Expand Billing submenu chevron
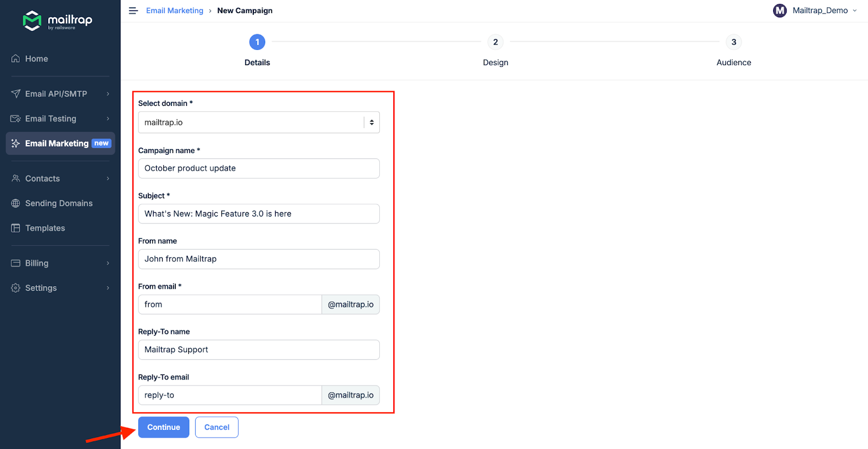The width and height of the screenshot is (868, 449). pos(108,263)
